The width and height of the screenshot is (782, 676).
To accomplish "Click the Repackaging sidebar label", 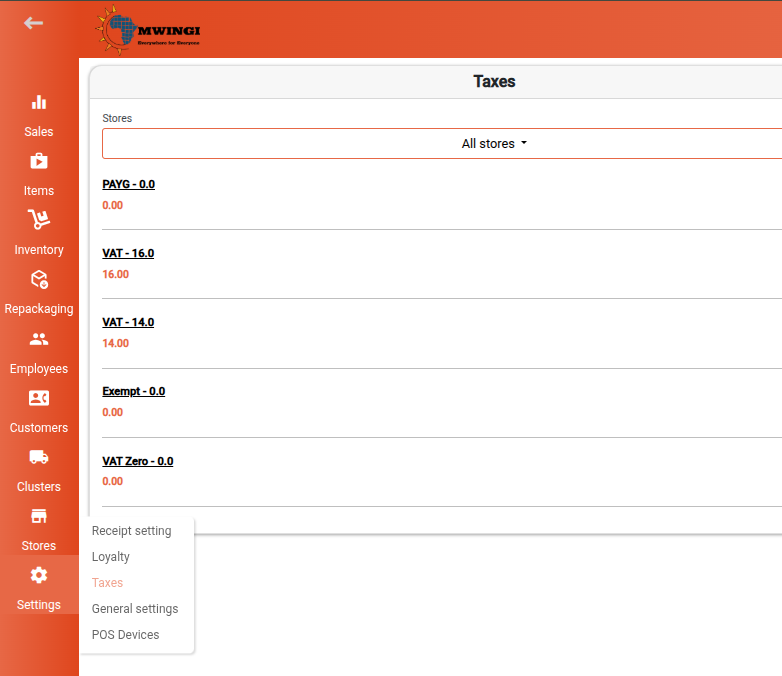I will pyautogui.click(x=39, y=309).
